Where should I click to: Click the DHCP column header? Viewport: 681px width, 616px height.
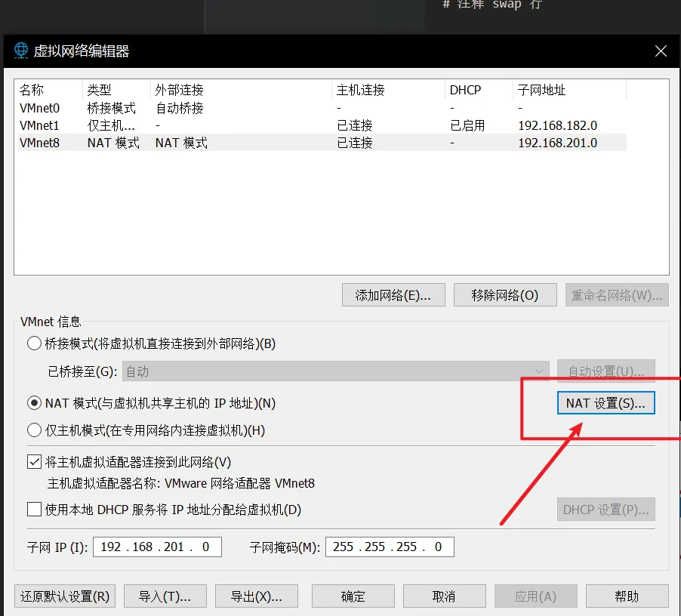tap(479, 90)
